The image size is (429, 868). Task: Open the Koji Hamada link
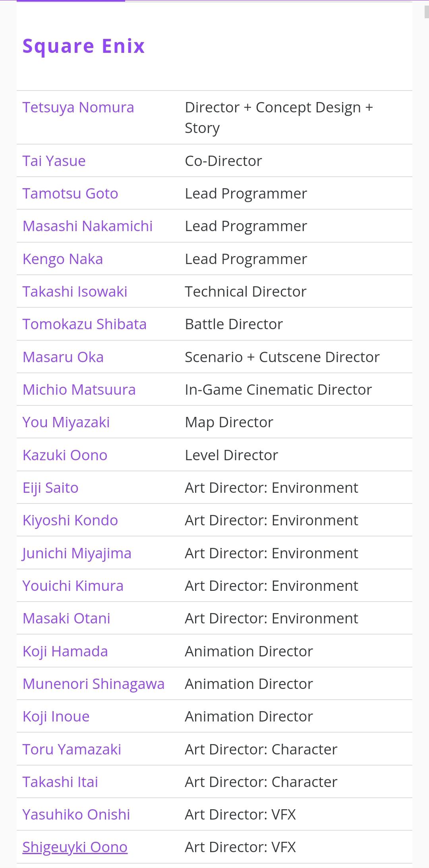point(65,651)
